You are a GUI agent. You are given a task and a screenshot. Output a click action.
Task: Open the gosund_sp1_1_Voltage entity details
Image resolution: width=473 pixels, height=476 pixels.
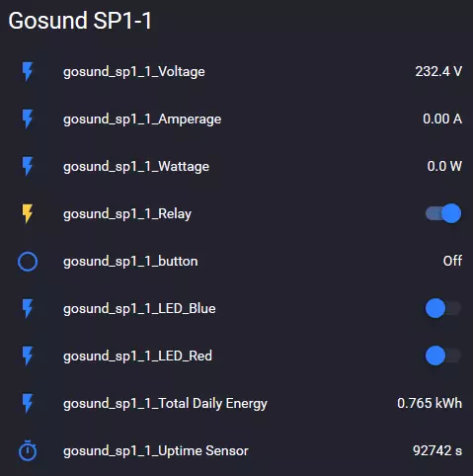[134, 72]
